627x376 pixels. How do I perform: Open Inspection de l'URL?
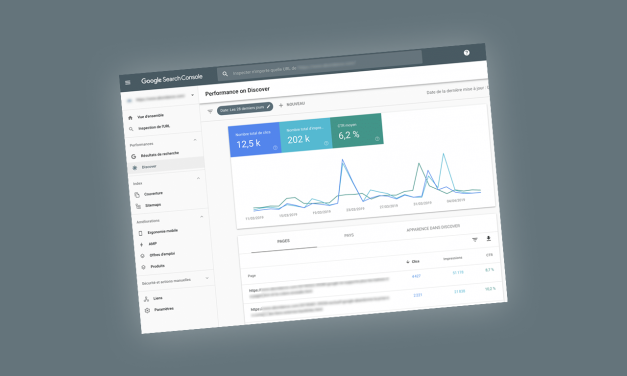(154, 127)
